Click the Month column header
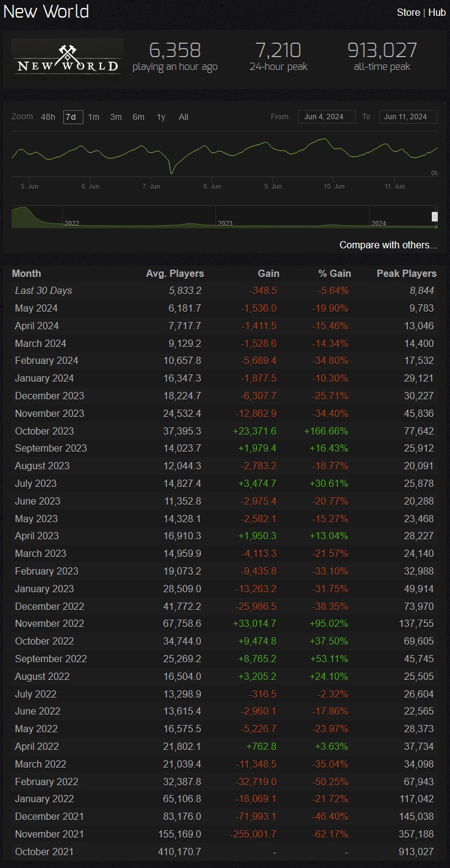Screen dimensions: 450x868 coord(27,274)
